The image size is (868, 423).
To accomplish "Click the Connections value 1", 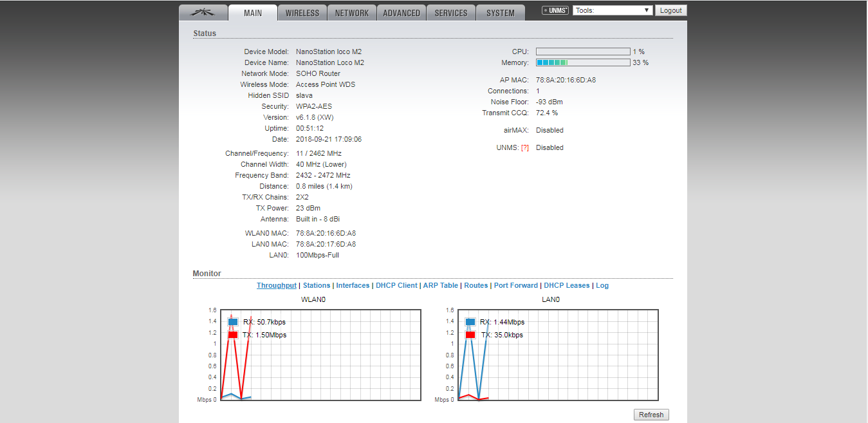I will click(x=538, y=91).
